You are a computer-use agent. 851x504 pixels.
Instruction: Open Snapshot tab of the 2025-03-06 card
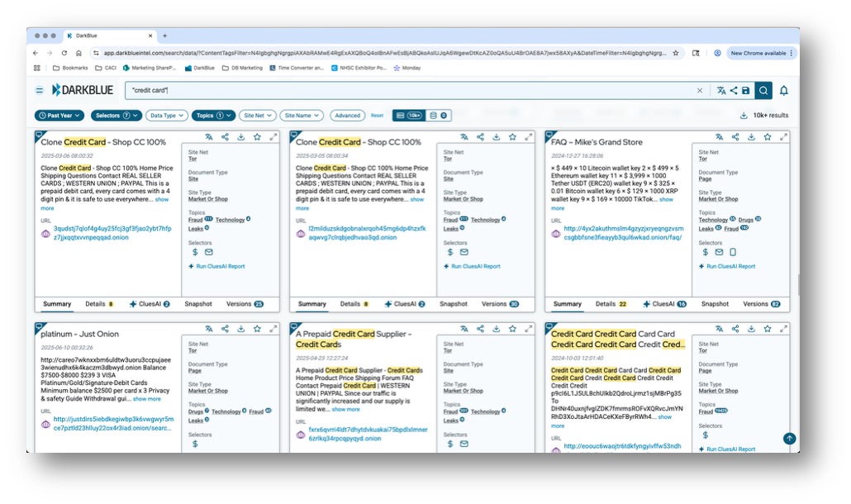[198, 304]
